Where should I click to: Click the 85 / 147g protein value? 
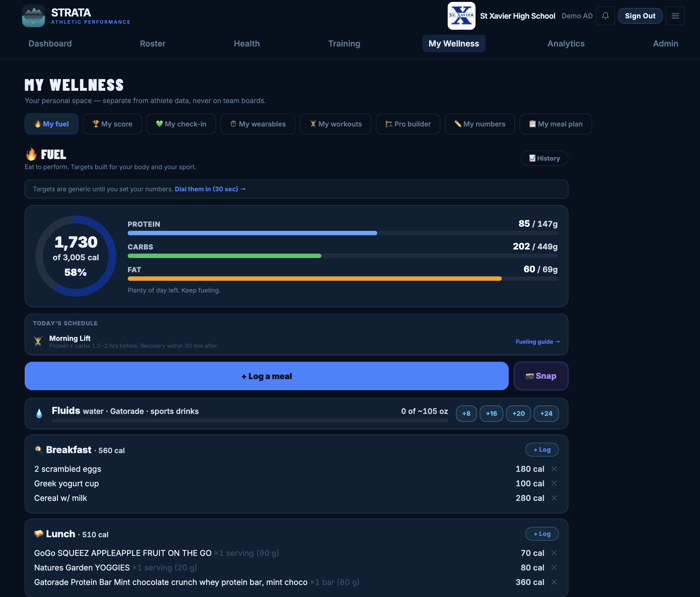point(538,224)
